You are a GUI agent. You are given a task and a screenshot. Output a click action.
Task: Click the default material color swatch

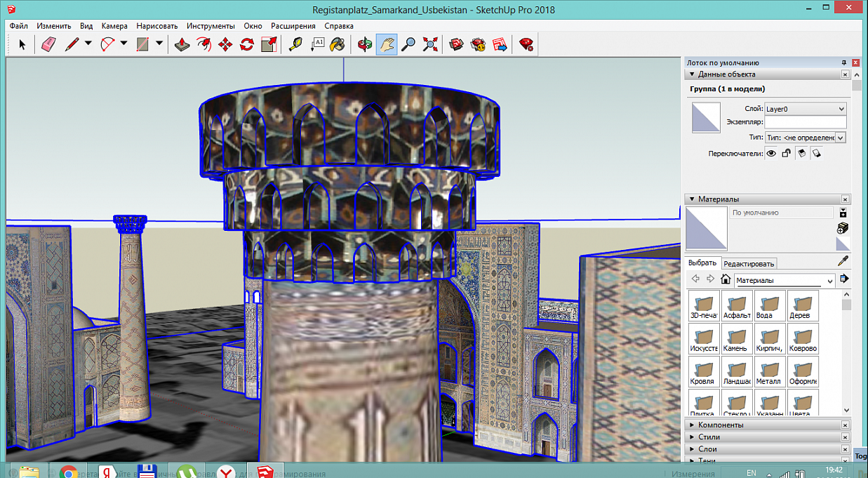(x=706, y=229)
